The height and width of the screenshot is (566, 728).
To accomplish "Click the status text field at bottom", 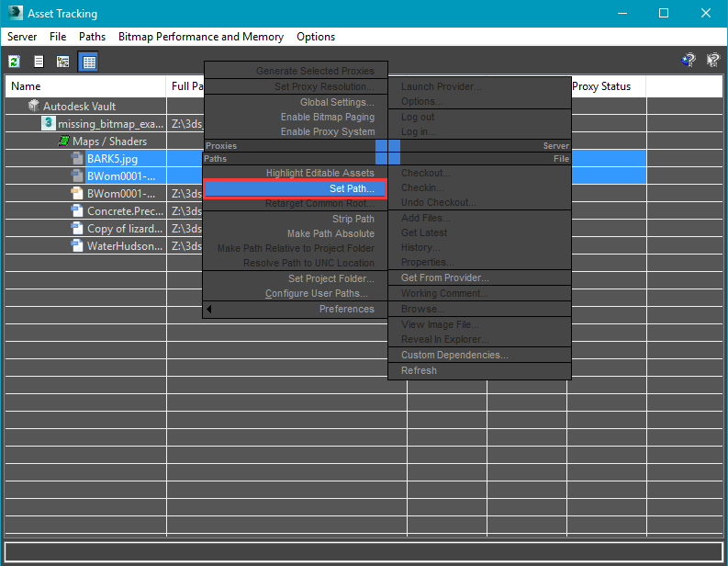I will click(364, 551).
